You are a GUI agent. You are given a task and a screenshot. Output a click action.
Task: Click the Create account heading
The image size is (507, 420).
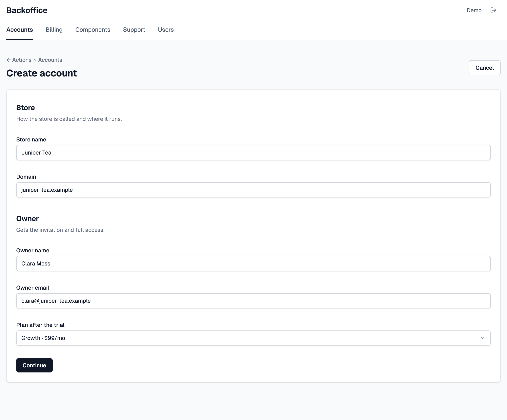(42, 73)
